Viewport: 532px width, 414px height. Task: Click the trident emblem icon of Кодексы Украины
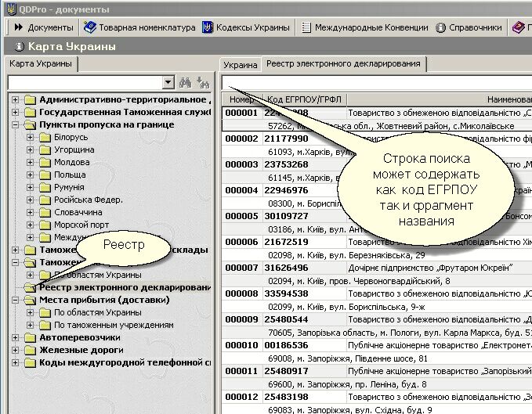tap(208, 27)
